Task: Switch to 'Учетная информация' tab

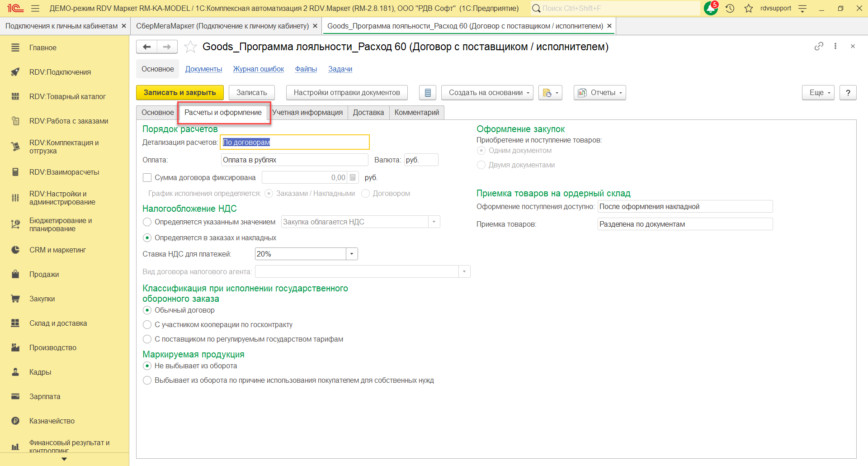Action: tap(307, 113)
